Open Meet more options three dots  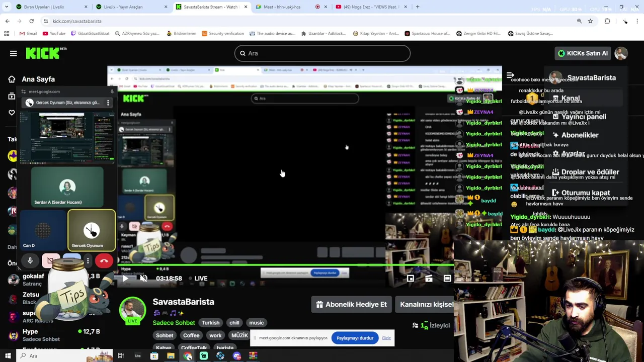[88, 260]
